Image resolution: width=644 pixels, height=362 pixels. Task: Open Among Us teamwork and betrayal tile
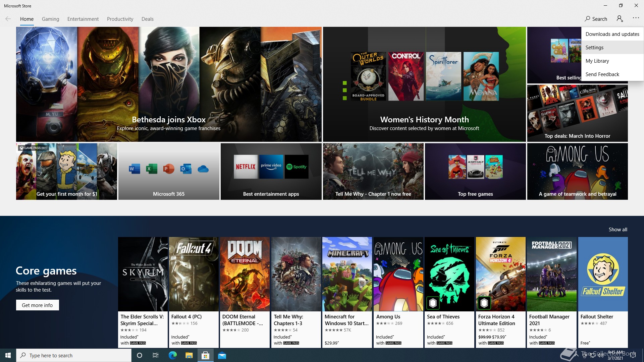[x=577, y=171]
